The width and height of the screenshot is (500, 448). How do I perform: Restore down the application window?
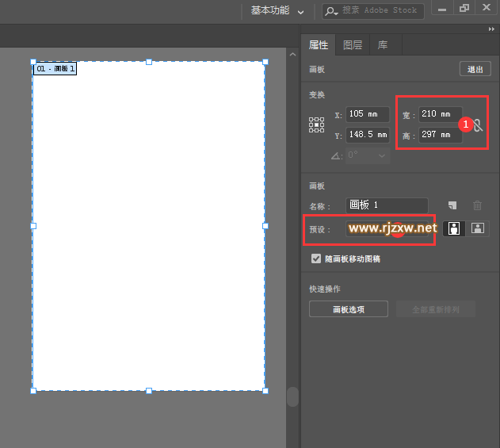coord(464,8)
